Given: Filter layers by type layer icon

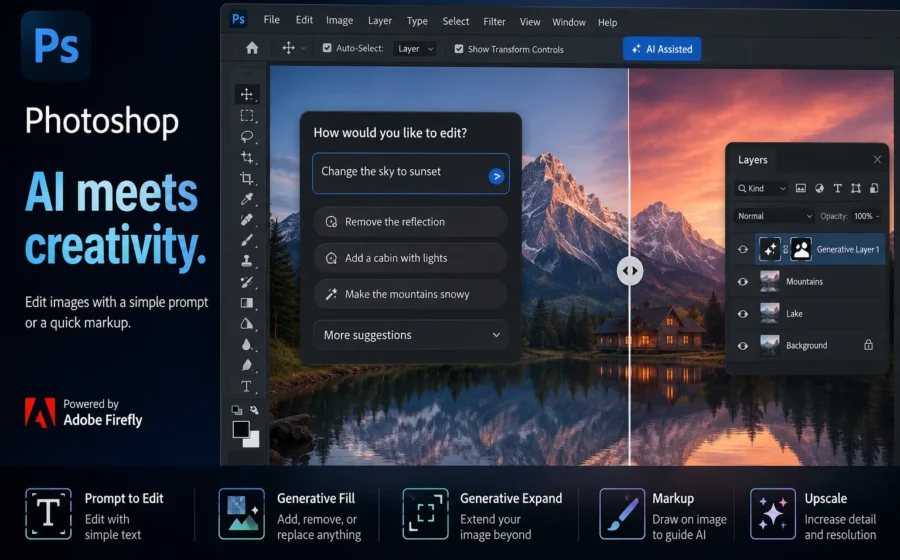Looking at the screenshot, I should [837, 188].
